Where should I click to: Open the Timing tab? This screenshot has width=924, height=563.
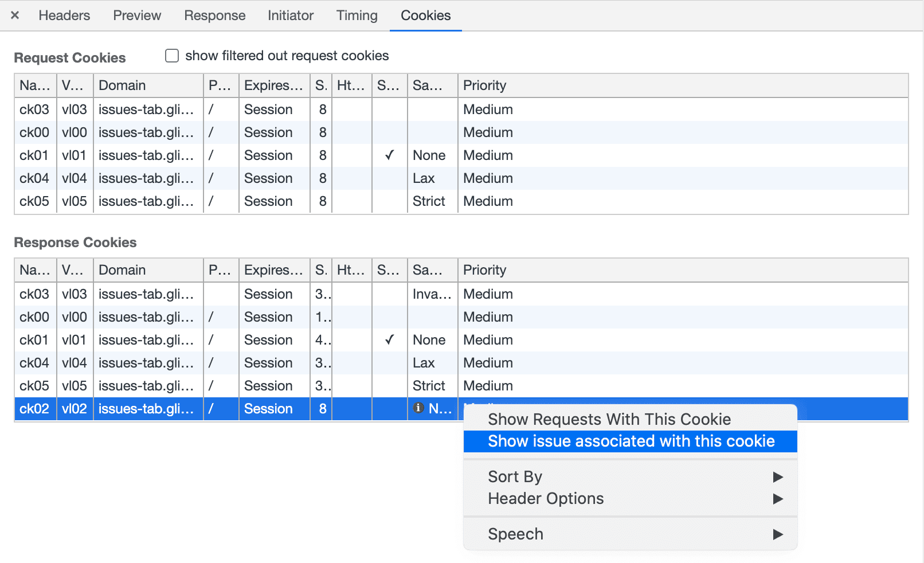click(357, 15)
